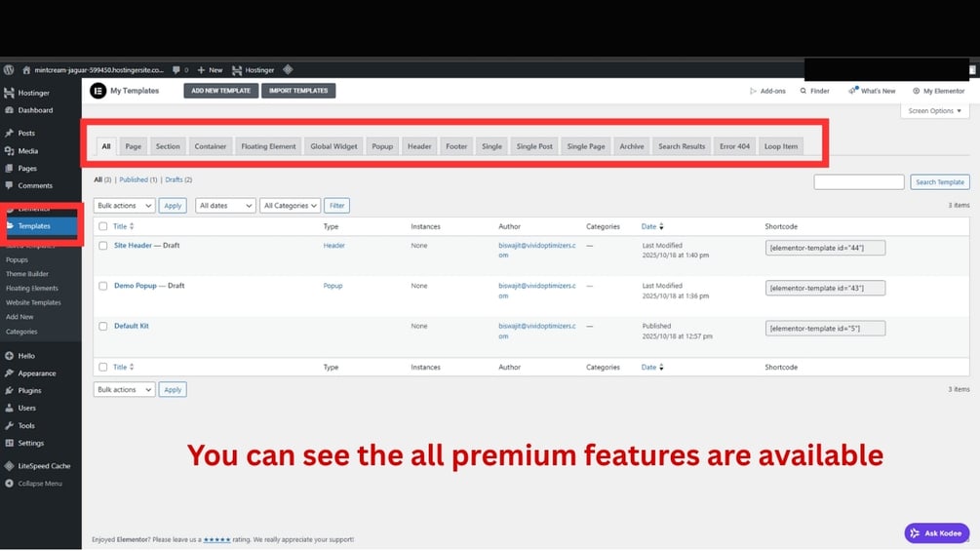Tick the select-all checkbox in table header

(x=103, y=226)
